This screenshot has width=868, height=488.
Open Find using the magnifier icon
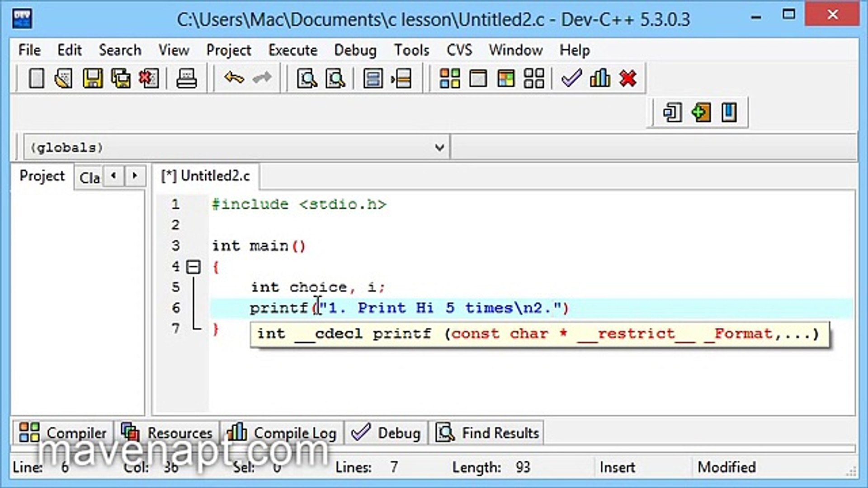(307, 79)
